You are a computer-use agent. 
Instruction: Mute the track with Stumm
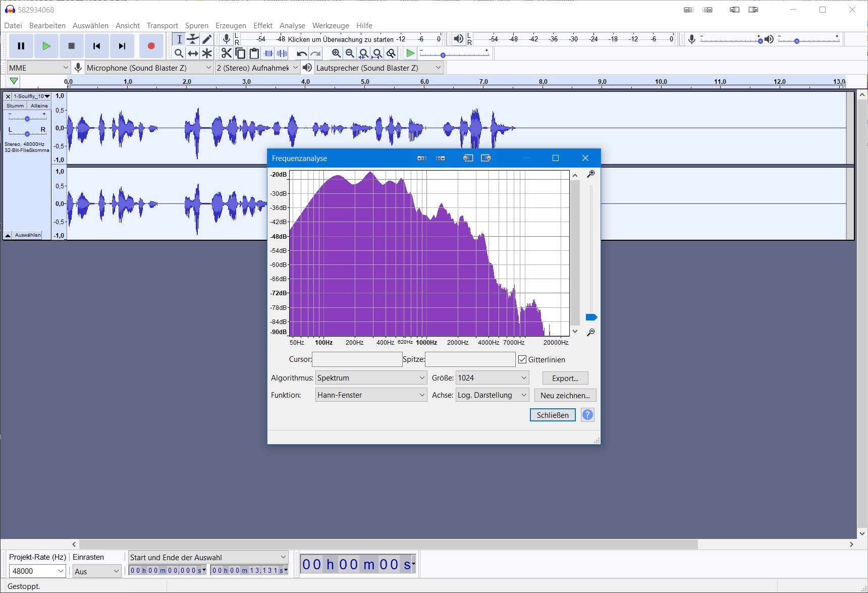click(15, 106)
